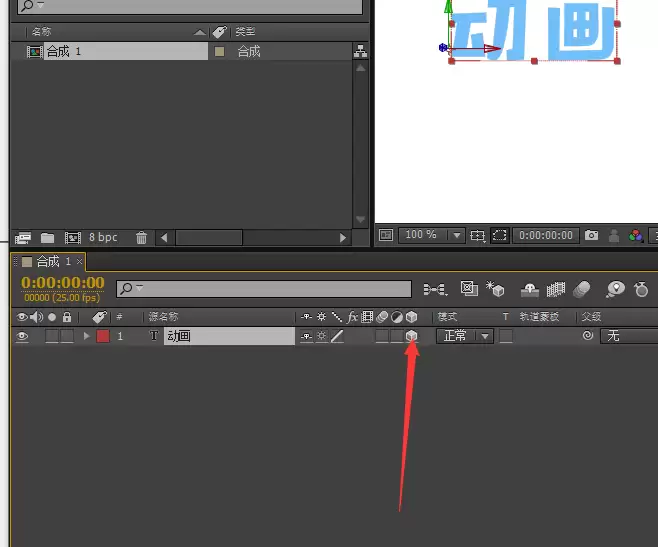Create a new folder in project panel
The image size is (658, 547).
click(x=47, y=238)
